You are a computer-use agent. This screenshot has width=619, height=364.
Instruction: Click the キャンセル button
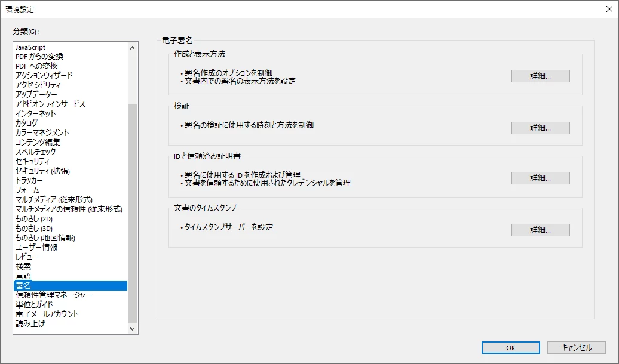pyautogui.click(x=577, y=347)
